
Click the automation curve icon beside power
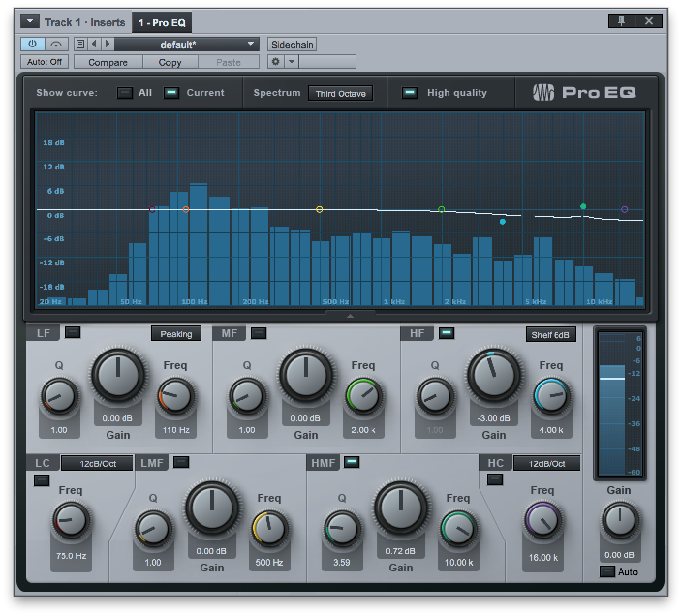57,44
